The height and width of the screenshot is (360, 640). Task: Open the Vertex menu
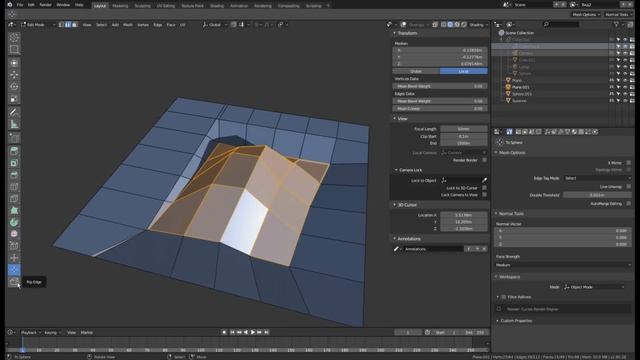(x=143, y=24)
